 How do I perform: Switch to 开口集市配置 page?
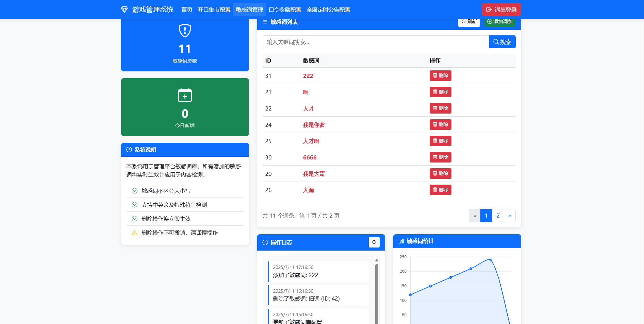pos(214,10)
